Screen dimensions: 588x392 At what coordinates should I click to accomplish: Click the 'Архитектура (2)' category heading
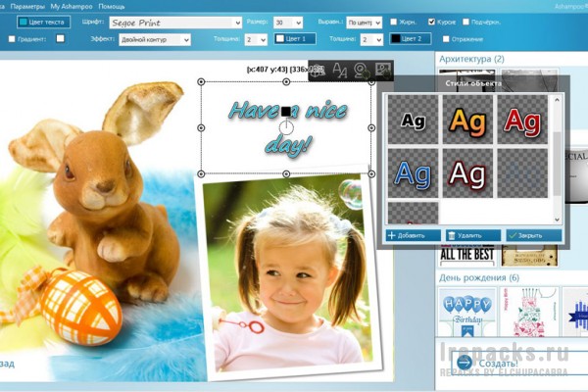pyautogui.click(x=471, y=59)
